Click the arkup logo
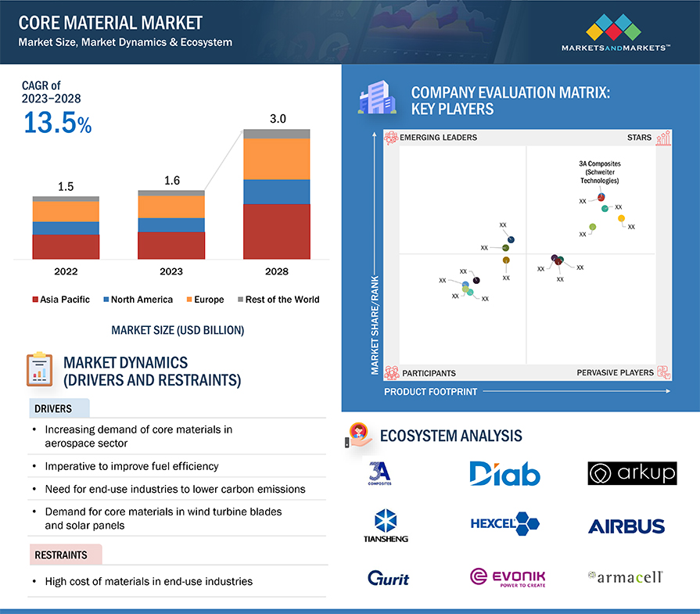This screenshot has height=614, width=700. tap(632, 473)
